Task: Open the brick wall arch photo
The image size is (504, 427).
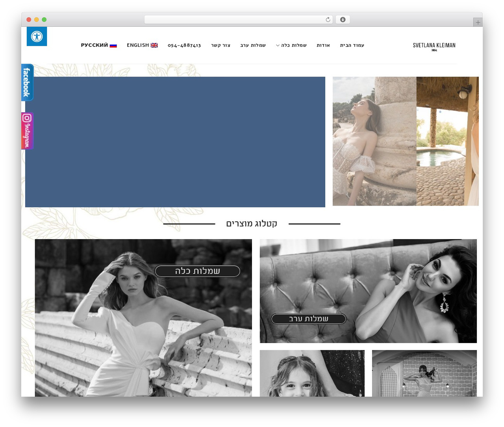Action: coord(424,373)
